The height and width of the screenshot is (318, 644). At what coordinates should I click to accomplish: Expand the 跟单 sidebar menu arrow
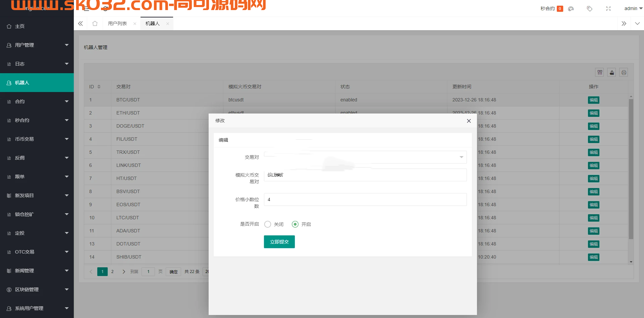(66, 177)
